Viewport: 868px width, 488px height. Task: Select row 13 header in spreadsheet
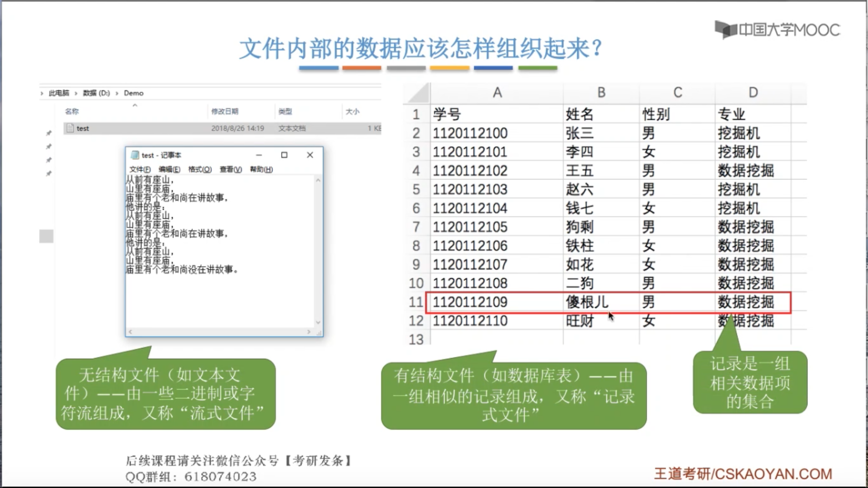pos(416,339)
